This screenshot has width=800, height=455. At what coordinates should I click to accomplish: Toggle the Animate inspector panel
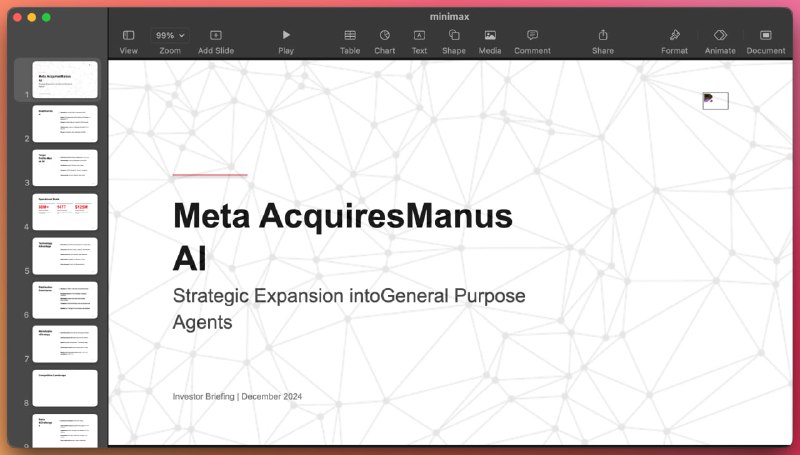[x=720, y=35]
